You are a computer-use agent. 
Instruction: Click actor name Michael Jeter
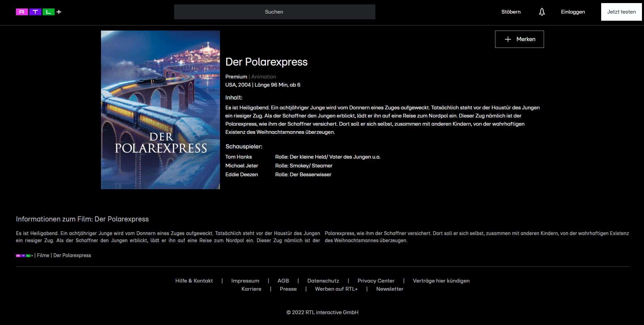tap(241, 166)
